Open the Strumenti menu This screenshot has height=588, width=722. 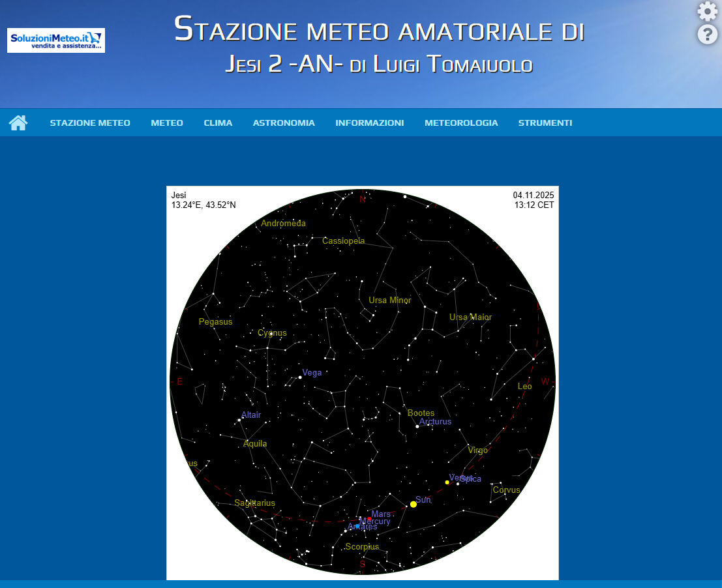point(545,123)
